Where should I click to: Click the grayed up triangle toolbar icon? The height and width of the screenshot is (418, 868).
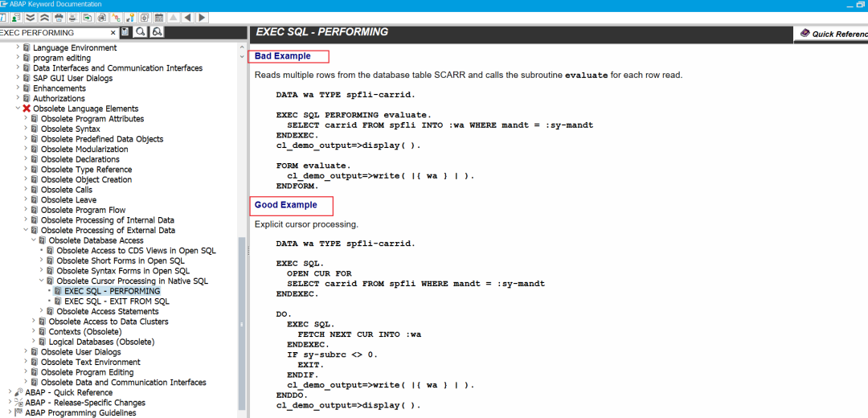174,18
